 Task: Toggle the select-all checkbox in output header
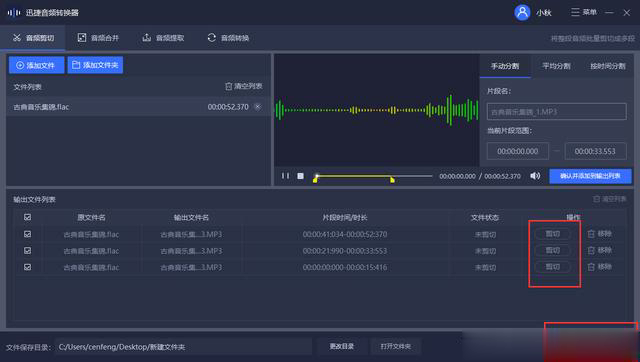(x=27, y=217)
